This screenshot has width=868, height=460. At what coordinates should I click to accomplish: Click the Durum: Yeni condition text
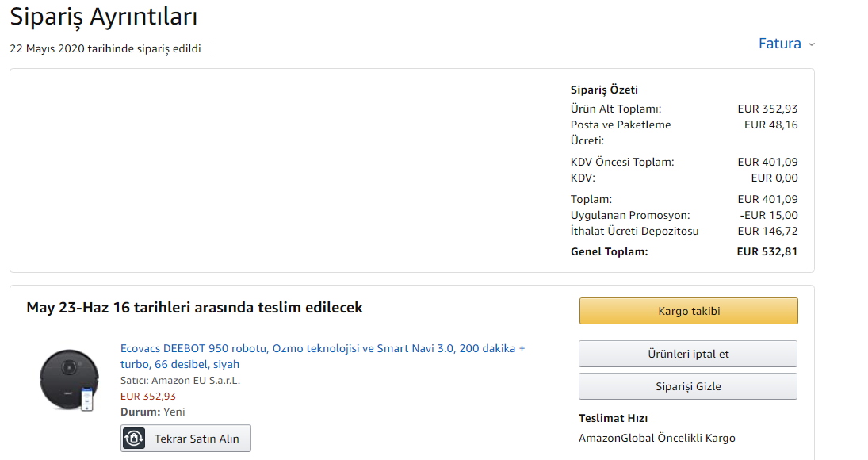pos(153,412)
